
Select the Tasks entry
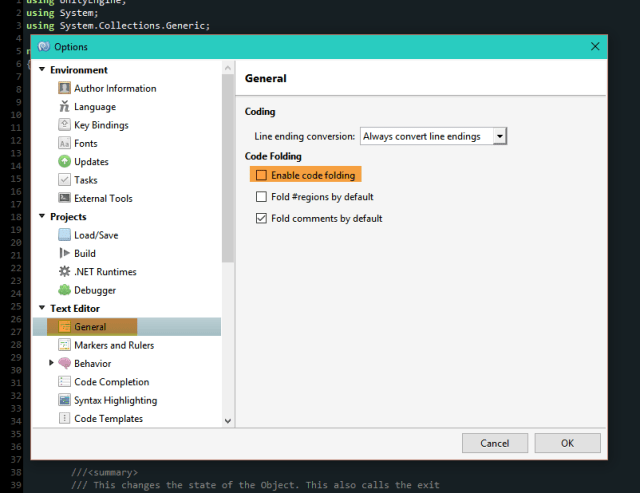click(86, 180)
